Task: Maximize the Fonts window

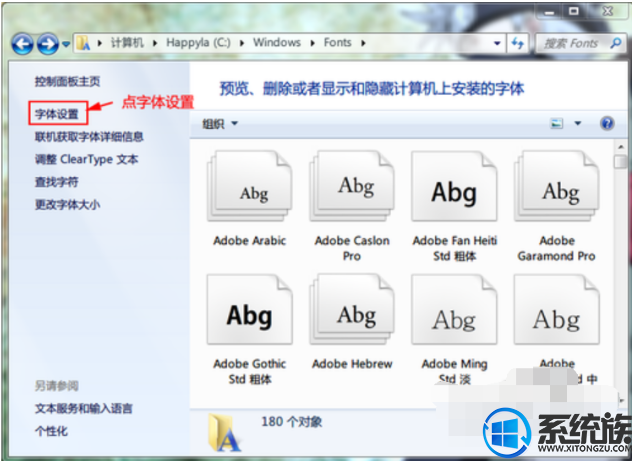Action: click(x=574, y=12)
